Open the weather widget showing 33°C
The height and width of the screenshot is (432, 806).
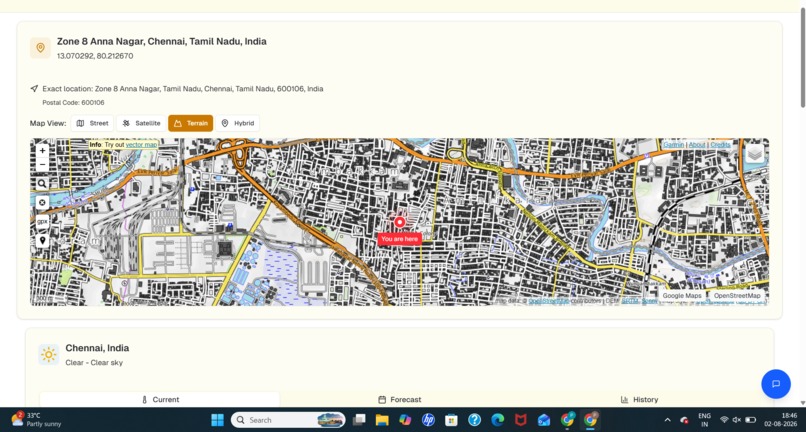[x=36, y=420]
